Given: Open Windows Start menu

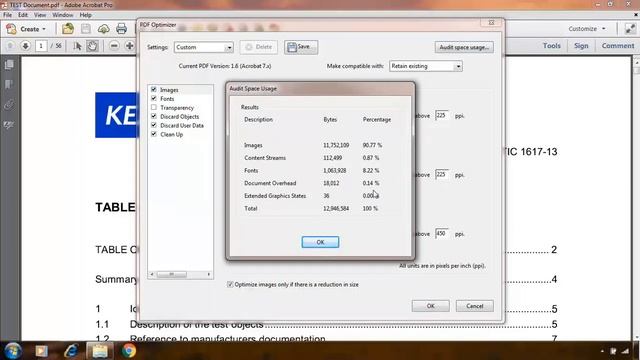Looking at the screenshot, I should tap(13, 351).
